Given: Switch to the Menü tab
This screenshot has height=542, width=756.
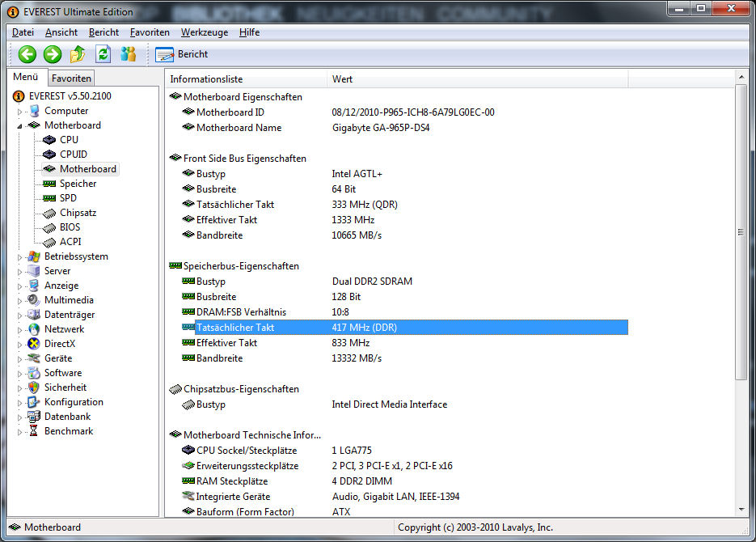Looking at the screenshot, I should point(26,77).
